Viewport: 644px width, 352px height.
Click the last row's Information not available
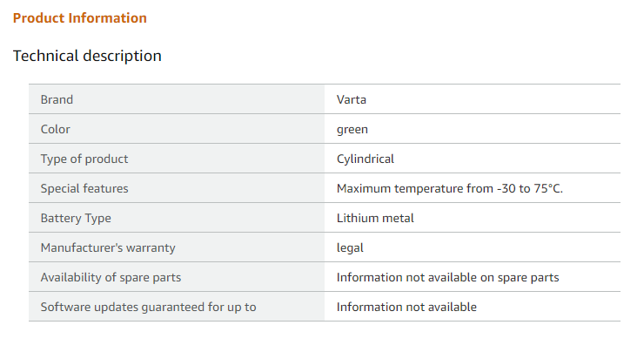pos(406,307)
